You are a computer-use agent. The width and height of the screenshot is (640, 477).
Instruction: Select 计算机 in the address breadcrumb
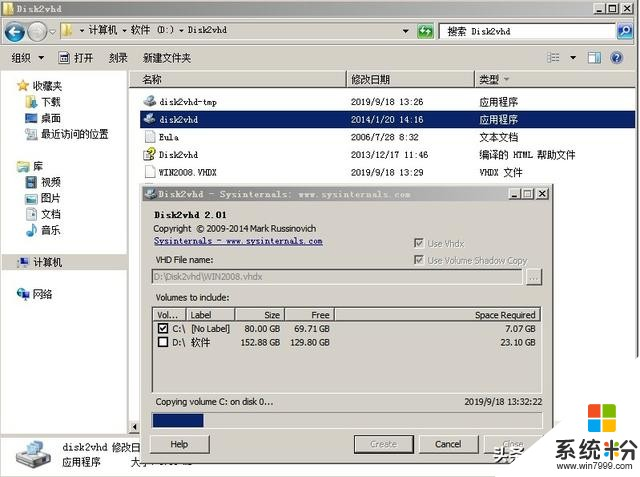click(x=102, y=30)
